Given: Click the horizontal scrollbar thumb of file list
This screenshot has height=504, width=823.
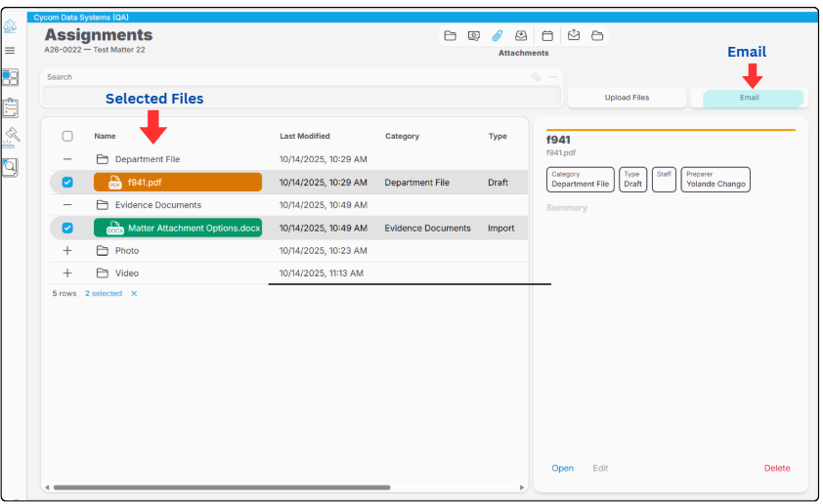Looking at the screenshot, I should point(222,487).
